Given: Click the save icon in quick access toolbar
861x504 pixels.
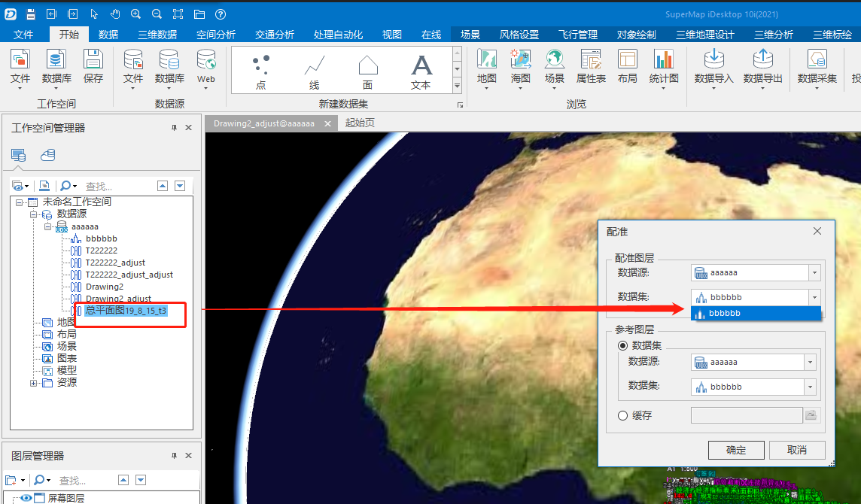Looking at the screenshot, I should (x=31, y=14).
